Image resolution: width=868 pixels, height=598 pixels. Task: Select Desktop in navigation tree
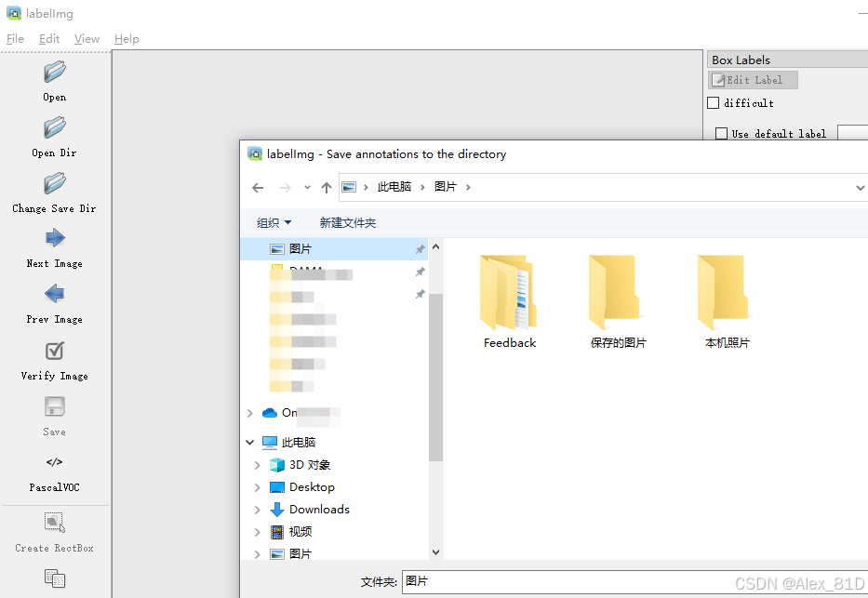coord(312,486)
